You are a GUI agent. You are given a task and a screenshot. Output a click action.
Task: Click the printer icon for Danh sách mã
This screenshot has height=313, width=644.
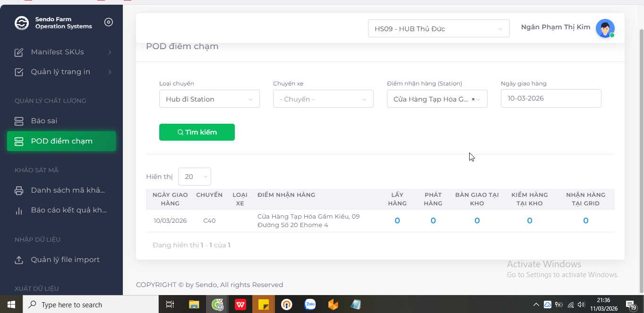tap(19, 191)
